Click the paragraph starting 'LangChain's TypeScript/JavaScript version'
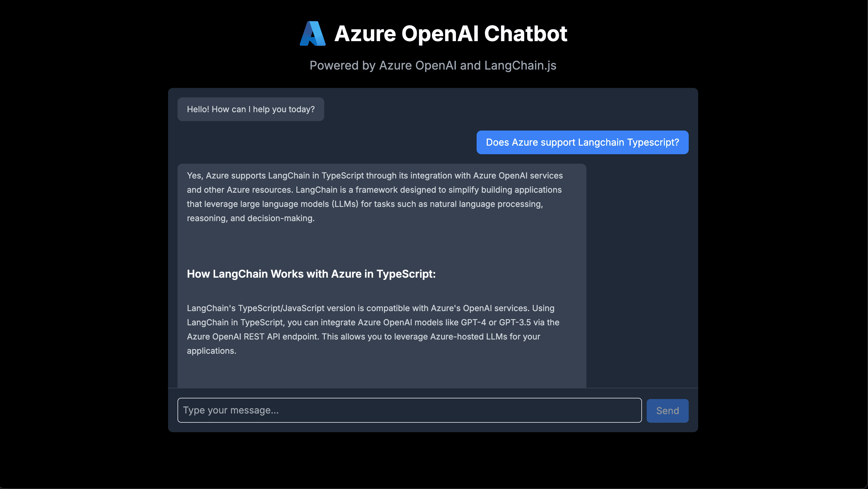Screen dimensions: 868x489 coord(373,329)
